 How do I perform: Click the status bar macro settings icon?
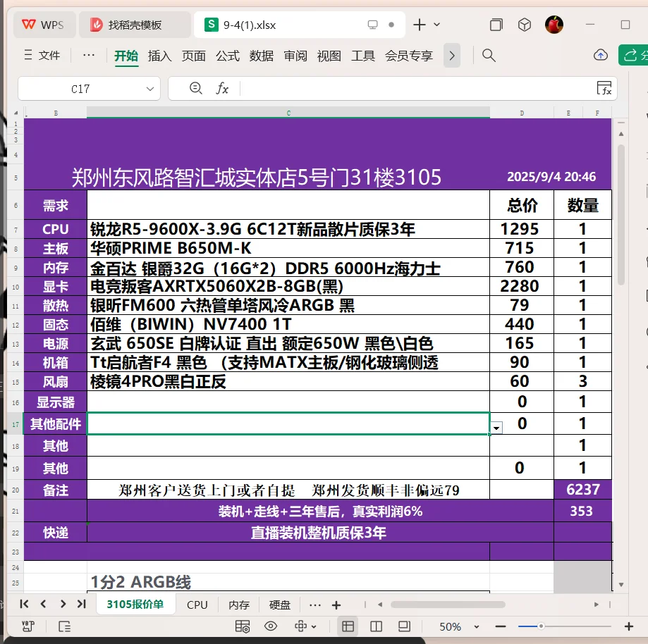pyautogui.click(x=28, y=626)
